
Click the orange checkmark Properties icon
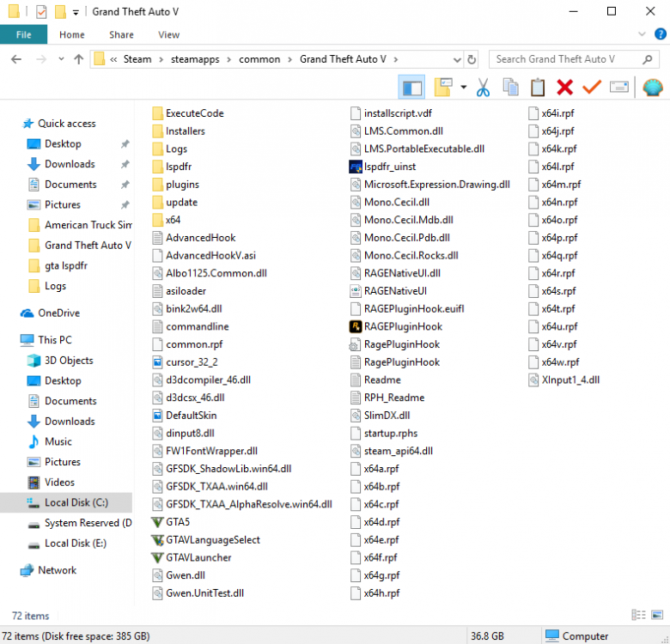tap(592, 88)
